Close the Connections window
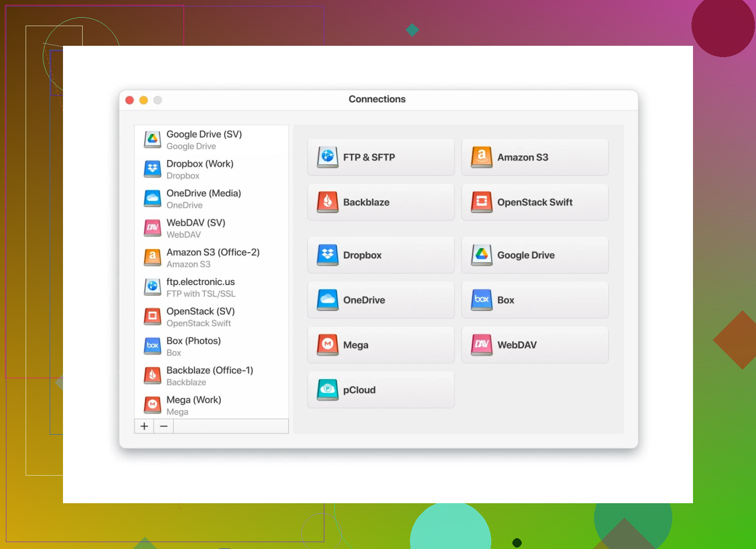This screenshot has height=549, width=756. coord(130,100)
